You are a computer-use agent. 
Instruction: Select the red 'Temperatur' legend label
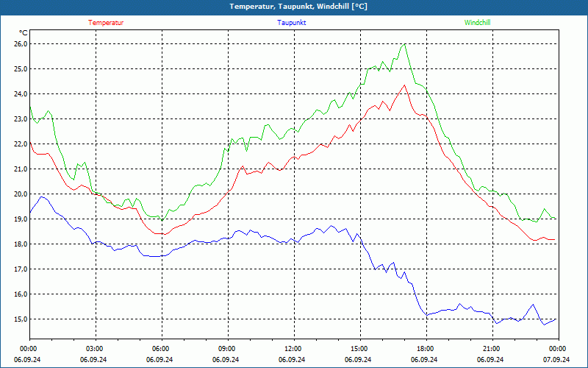[x=106, y=23]
